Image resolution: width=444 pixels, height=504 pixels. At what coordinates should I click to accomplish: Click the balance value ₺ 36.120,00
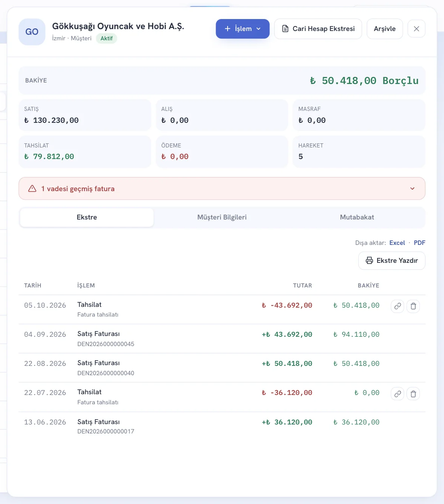click(356, 422)
